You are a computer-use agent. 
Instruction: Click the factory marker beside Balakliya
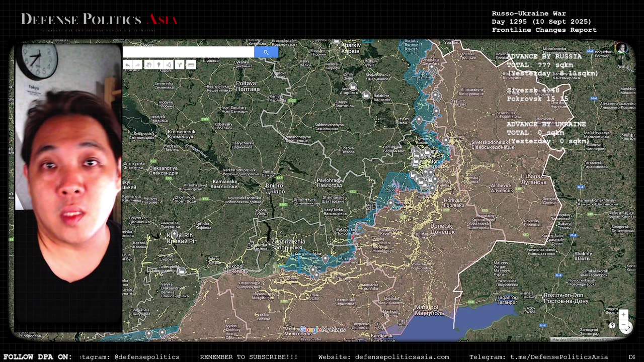366,95
